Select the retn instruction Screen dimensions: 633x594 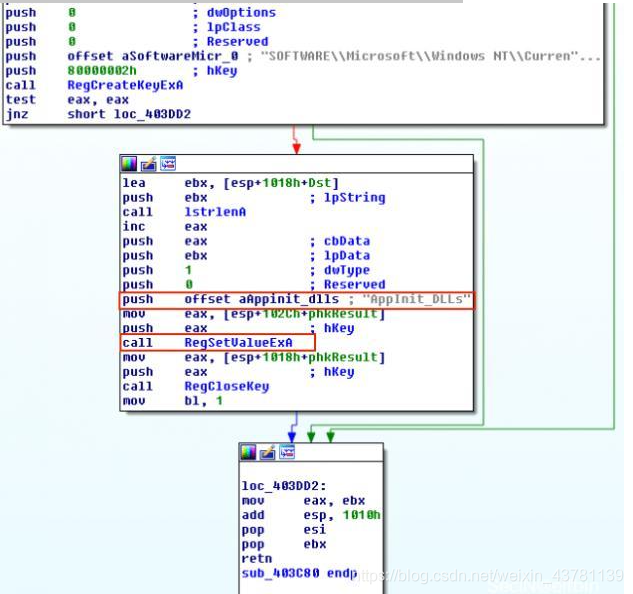coord(257,558)
